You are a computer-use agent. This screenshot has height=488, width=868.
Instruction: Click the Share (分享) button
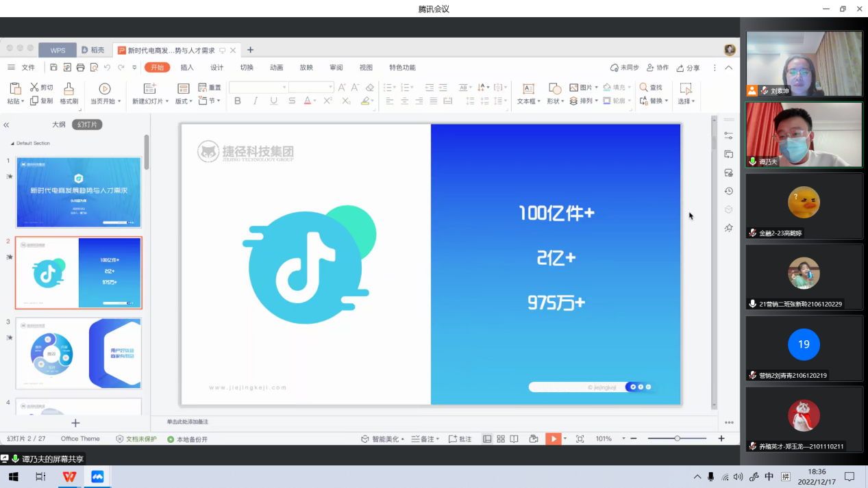tap(688, 68)
